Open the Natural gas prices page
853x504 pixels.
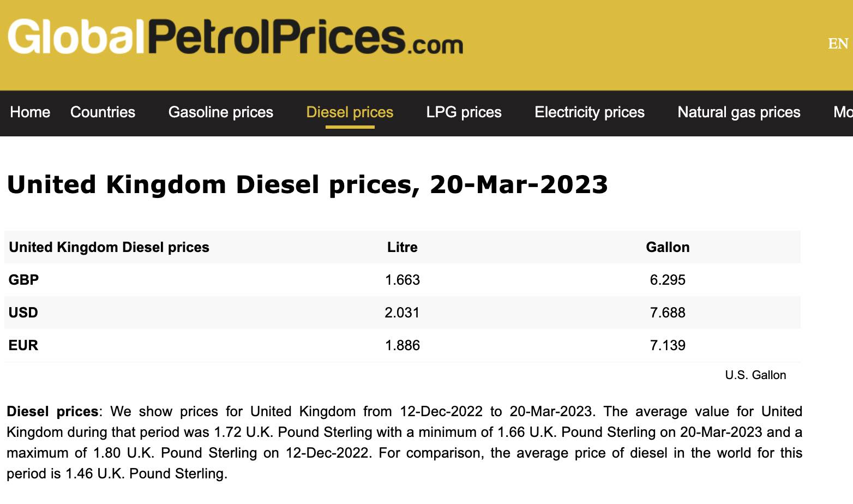738,112
